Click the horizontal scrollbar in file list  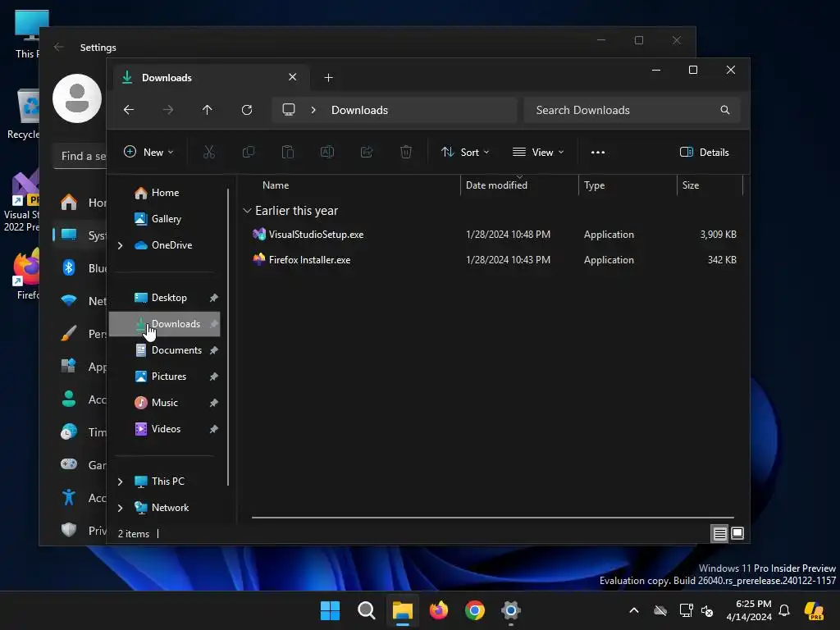(493, 518)
